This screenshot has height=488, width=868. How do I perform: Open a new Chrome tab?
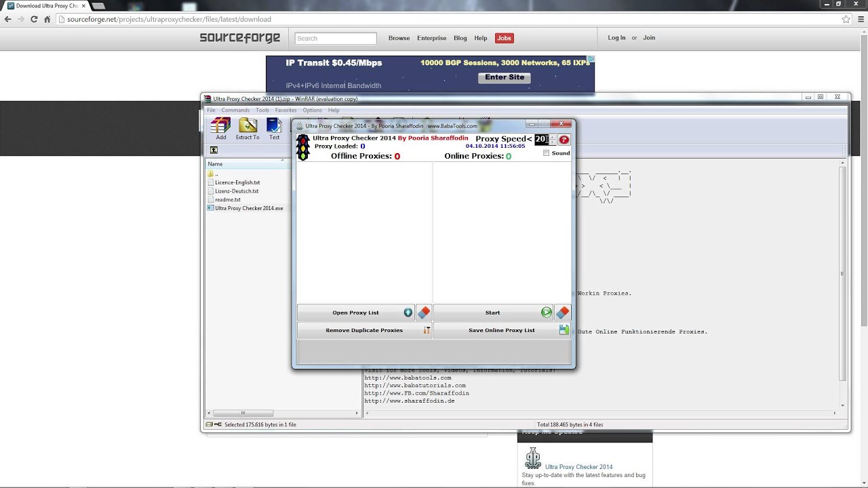tap(98, 5)
